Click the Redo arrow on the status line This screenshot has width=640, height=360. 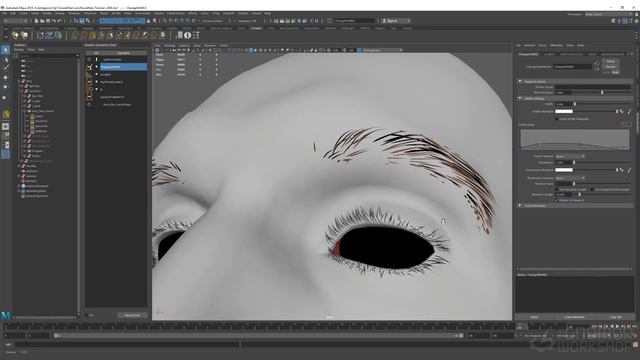(x=60, y=21)
